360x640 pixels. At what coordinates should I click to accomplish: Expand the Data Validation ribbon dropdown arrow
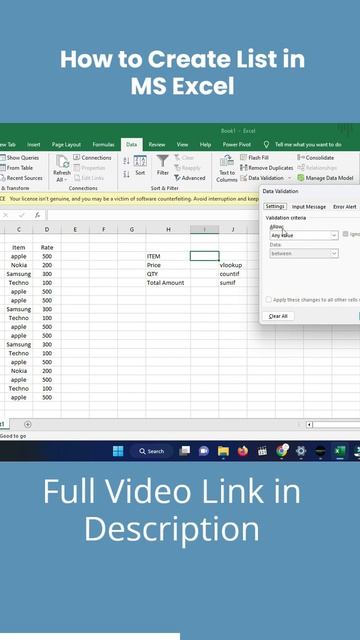pos(289,178)
